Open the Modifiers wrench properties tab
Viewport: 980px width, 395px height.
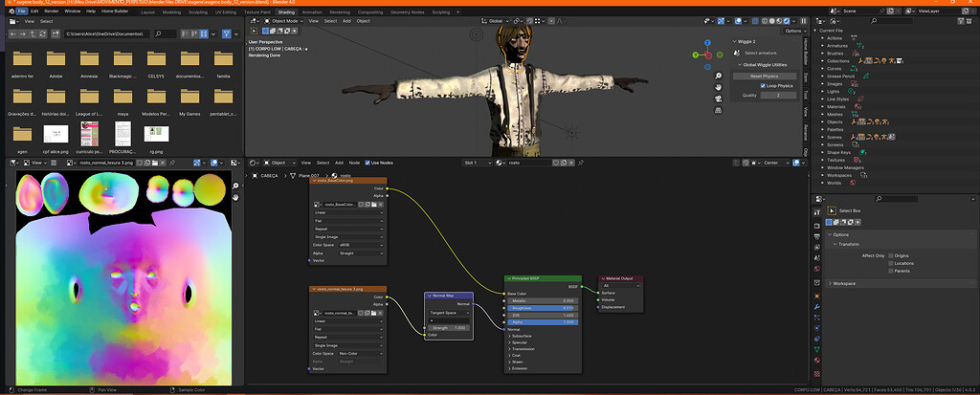click(817, 307)
